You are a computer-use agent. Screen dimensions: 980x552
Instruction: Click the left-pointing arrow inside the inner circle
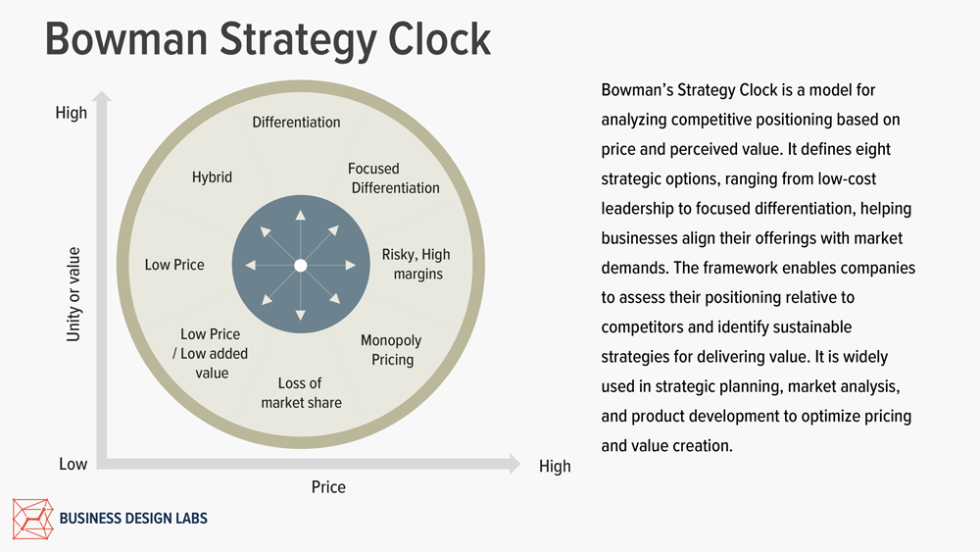click(x=251, y=266)
